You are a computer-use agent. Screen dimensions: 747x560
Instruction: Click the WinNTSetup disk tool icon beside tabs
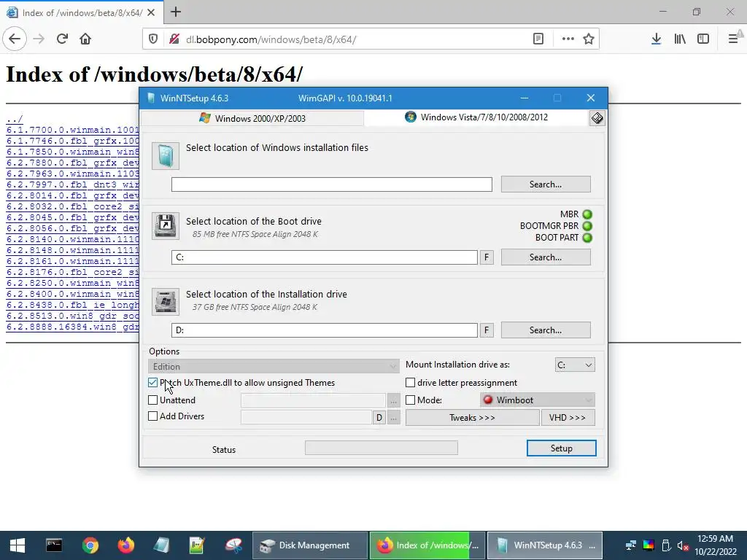pos(597,118)
